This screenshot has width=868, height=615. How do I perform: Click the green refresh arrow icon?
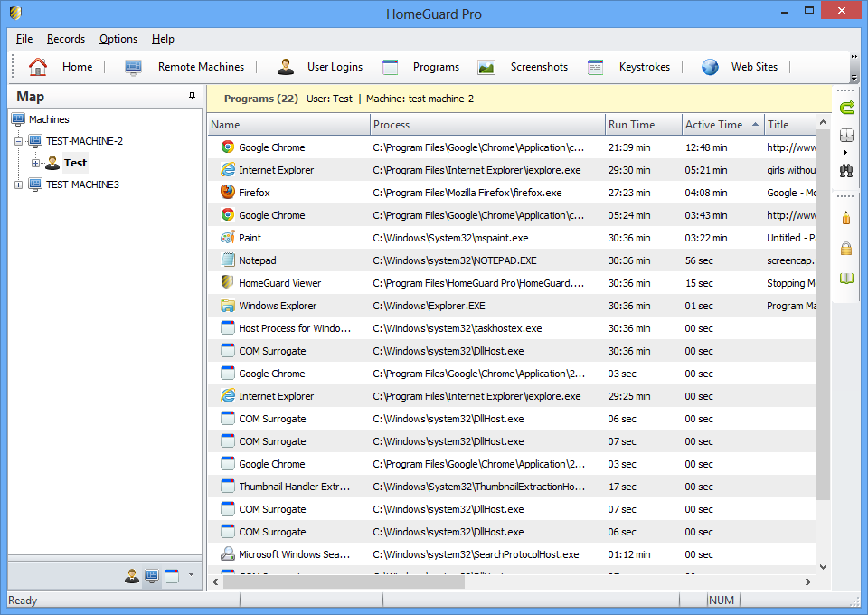846,108
